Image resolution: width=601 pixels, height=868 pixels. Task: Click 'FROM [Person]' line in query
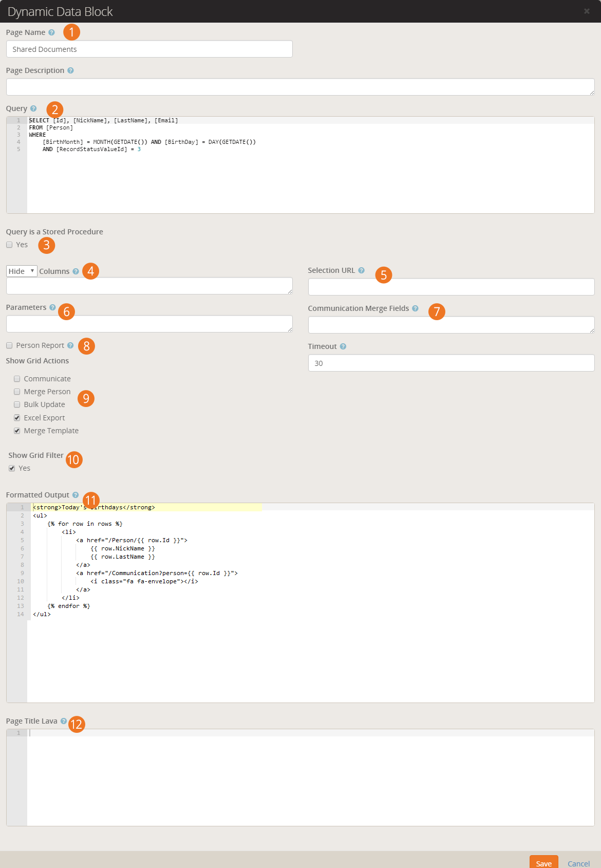51,127
